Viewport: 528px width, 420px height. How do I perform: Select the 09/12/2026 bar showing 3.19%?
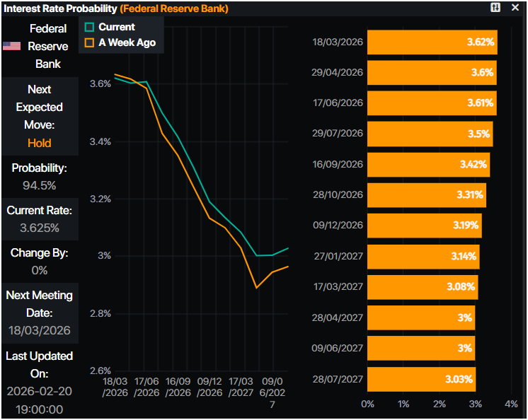(424, 226)
